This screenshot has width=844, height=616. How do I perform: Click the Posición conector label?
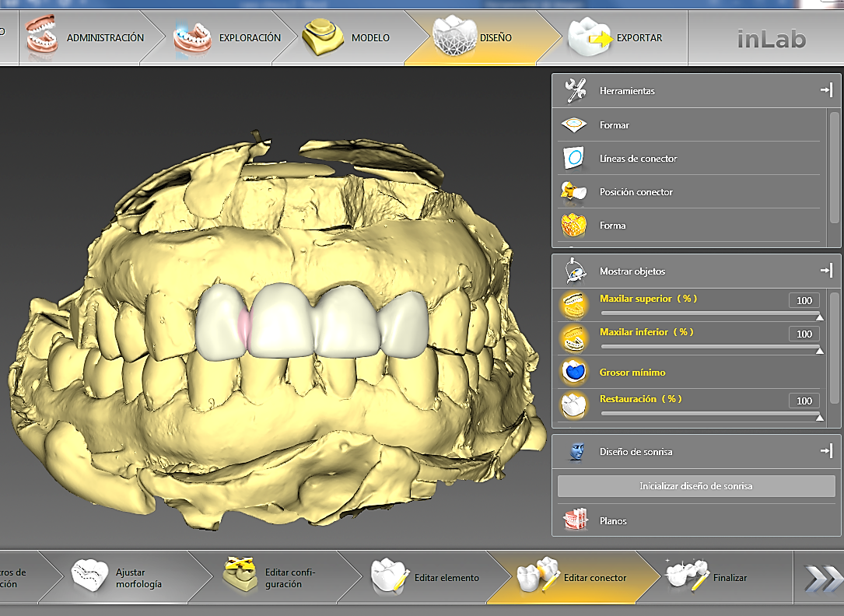click(636, 192)
